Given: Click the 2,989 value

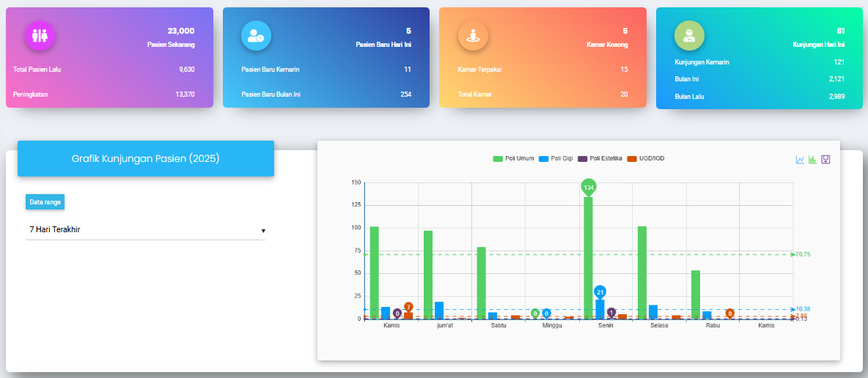Looking at the screenshot, I should click(x=836, y=96).
